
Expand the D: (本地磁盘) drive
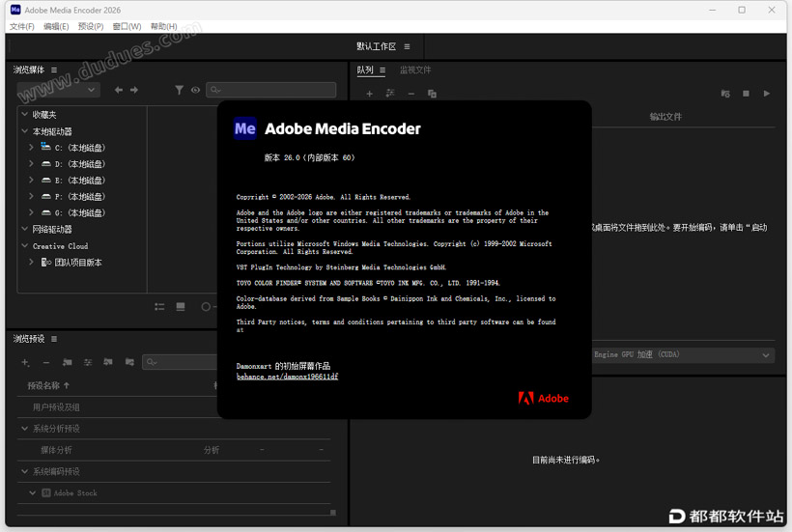(31, 163)
